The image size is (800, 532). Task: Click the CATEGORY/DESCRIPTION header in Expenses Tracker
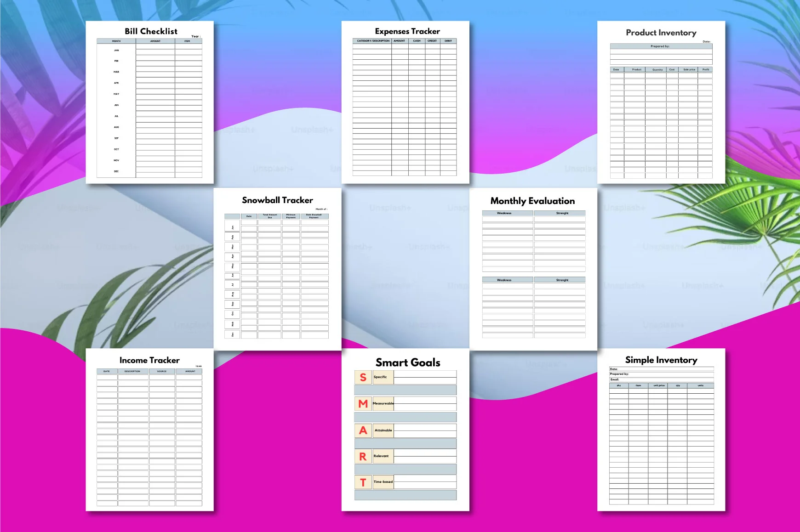pyautogui.click(x=373, y=41)
